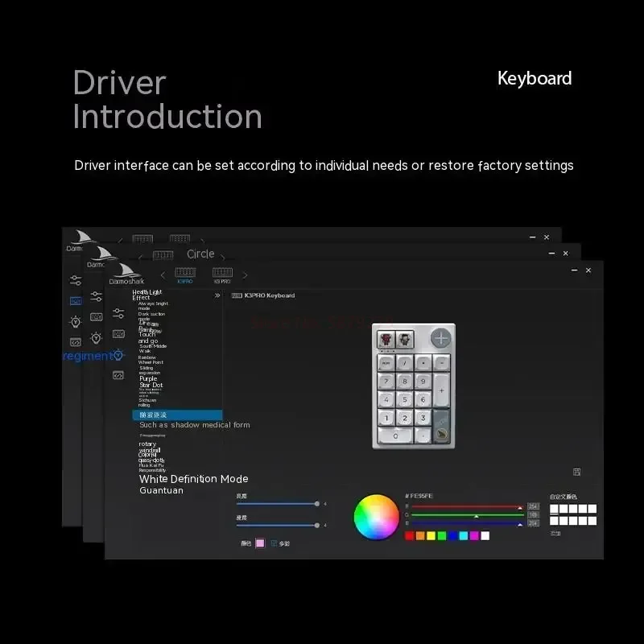The image size is (644, 644).
Task: Select the light bulb lighting sidebar icon
Action: click(118, 354)
